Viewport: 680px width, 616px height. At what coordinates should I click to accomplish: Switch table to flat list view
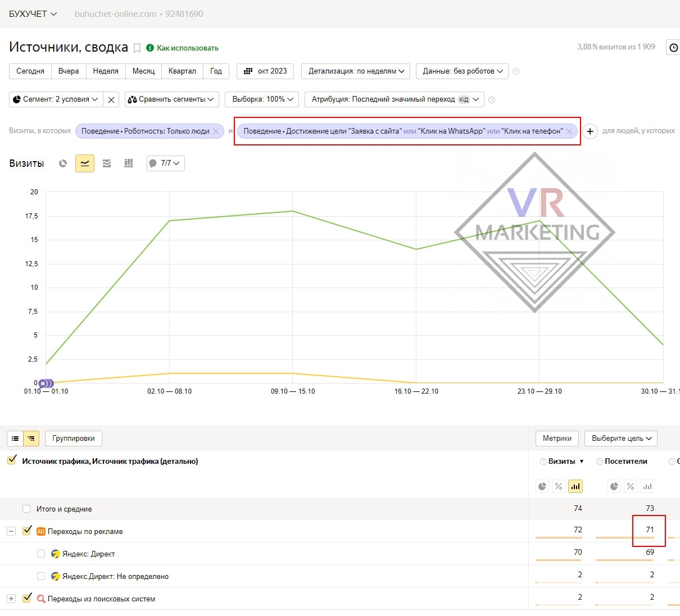click(x=15, y=439)
